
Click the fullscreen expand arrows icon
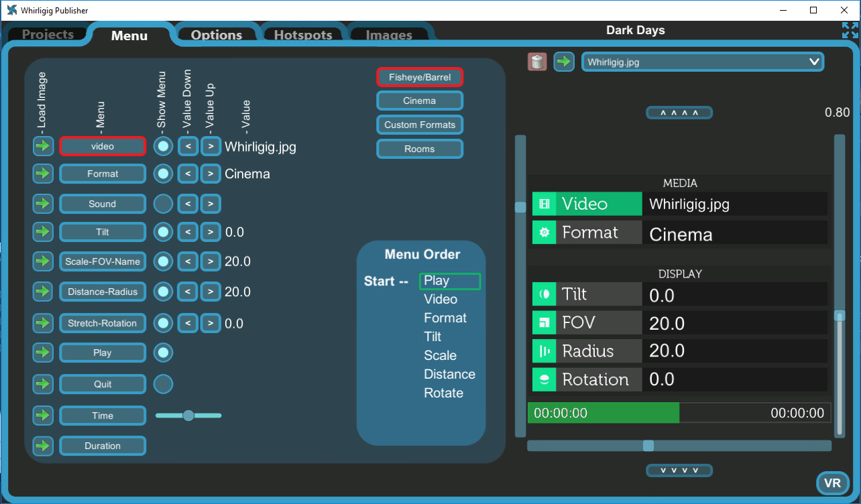click(x=850, y=30)
